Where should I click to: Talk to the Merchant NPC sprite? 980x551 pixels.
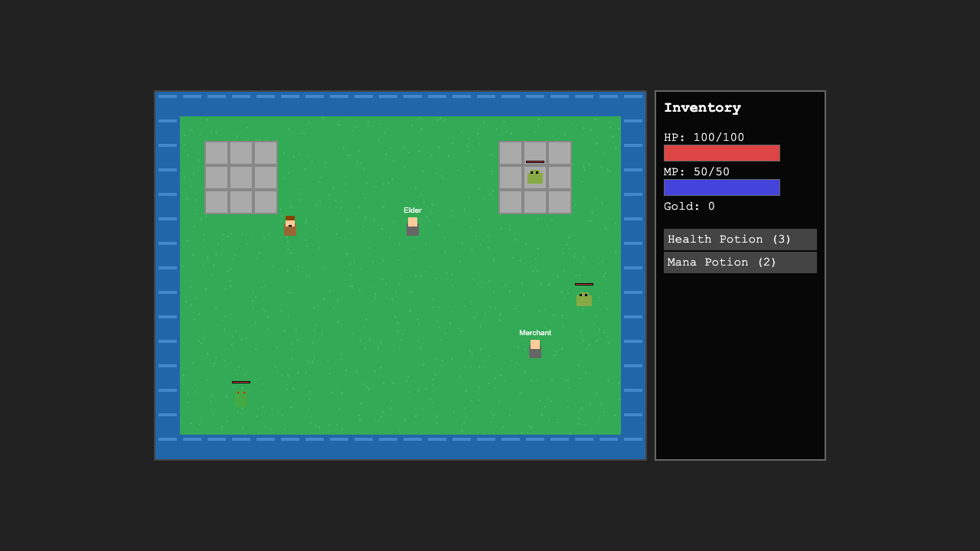click(x=535, y=349)
